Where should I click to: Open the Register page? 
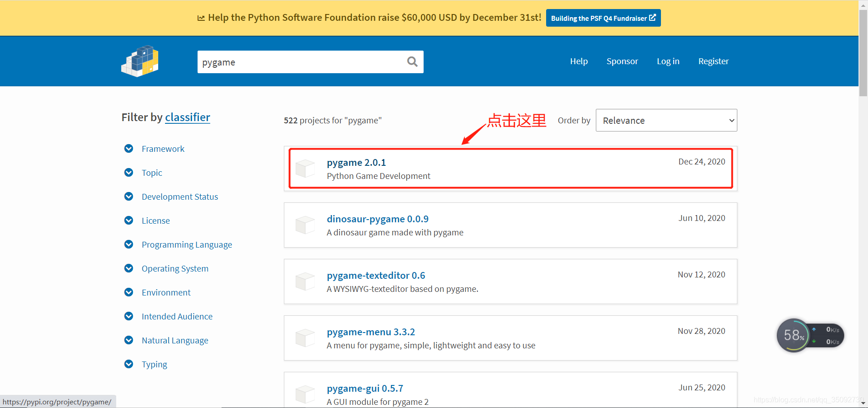[713, 61]
